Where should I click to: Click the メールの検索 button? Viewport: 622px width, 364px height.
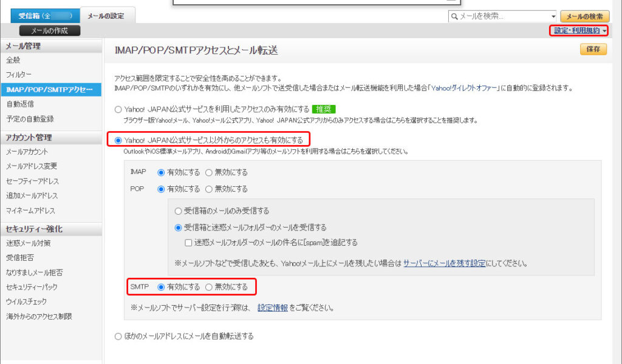click(x=584, y=16)
